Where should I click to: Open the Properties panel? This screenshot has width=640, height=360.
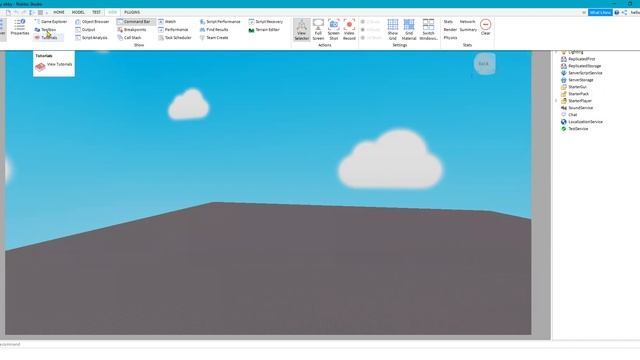tap(20, 27)
